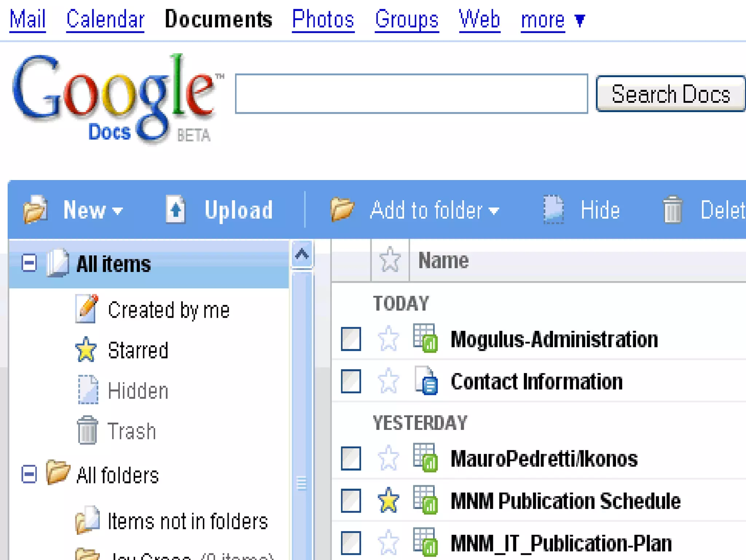This screenshot has width=746, height=560.
Task: Star the Mogulus-Administration spreadsheet
Action: pyautogui.click(x=388, y=338)
